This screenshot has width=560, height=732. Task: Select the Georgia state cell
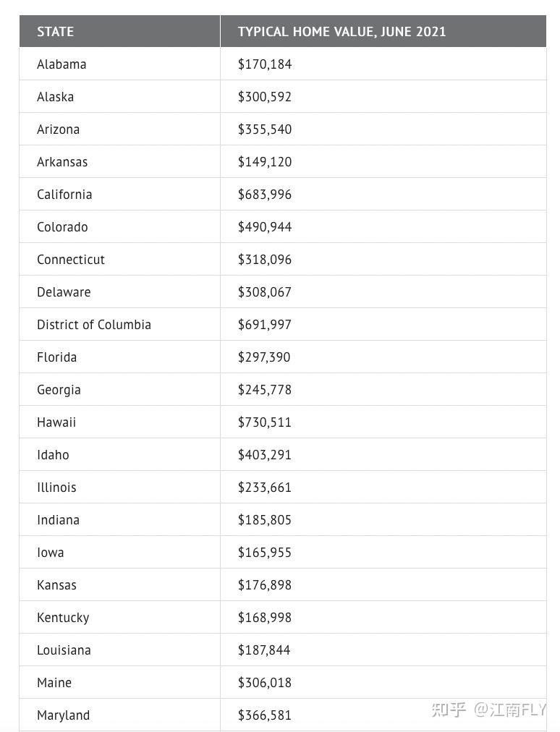point(59,390)
